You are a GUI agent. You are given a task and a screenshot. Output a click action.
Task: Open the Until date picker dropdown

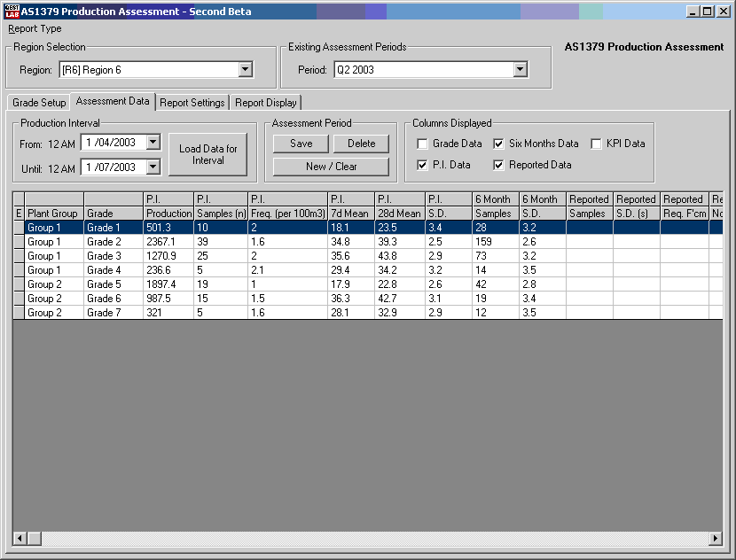coord(153,167)
